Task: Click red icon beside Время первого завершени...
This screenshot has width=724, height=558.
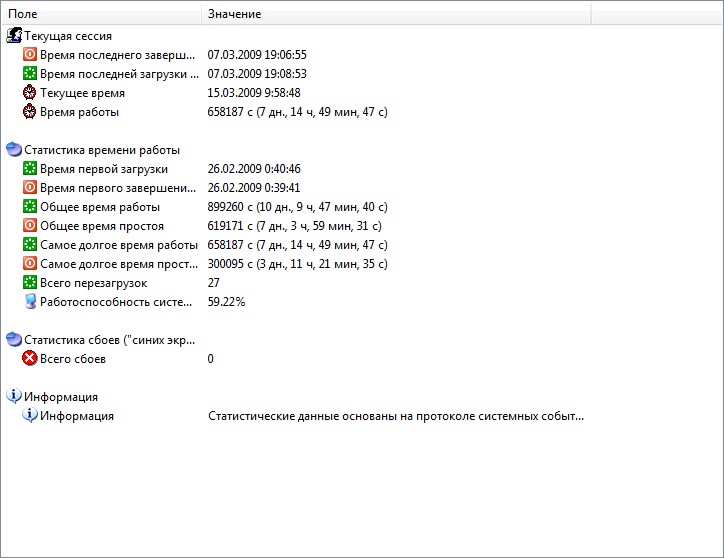Action: [30, 188]
